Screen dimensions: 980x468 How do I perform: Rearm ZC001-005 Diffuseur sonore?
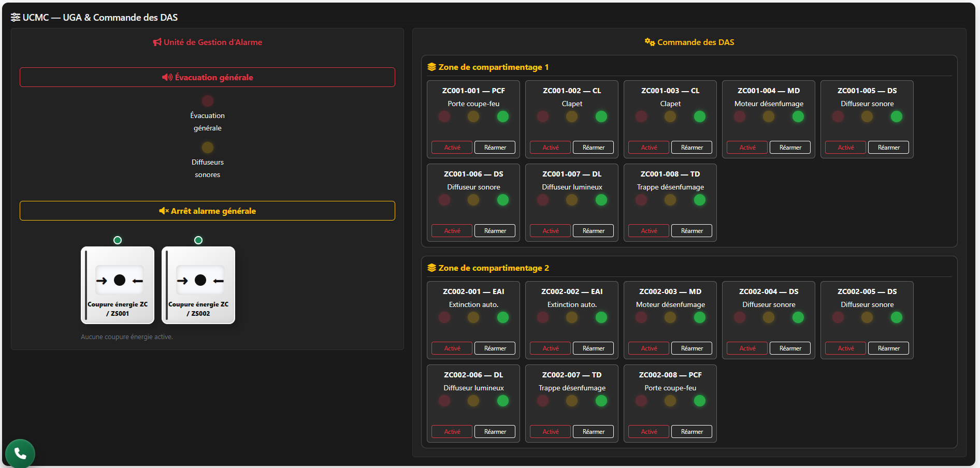(x=889, y=148)
